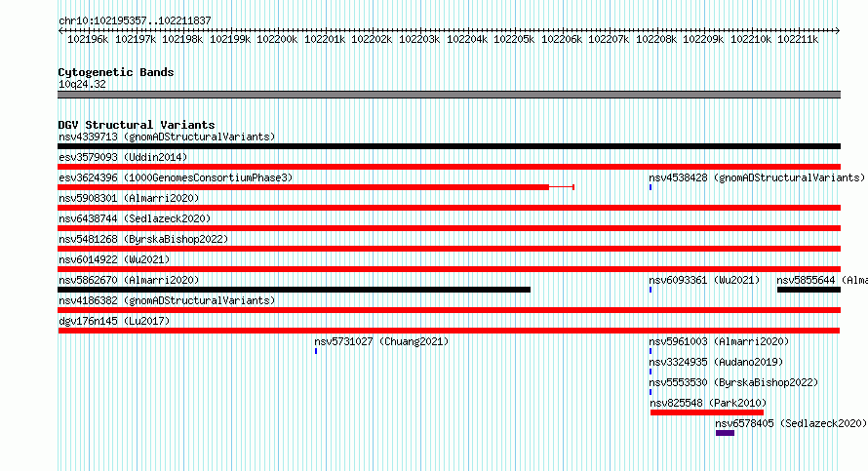Viewport: 868px width, 471px height.
Task: Open the nsv6578405 (Sedlazeck2020) label
Action: click(x=791, y=423)
